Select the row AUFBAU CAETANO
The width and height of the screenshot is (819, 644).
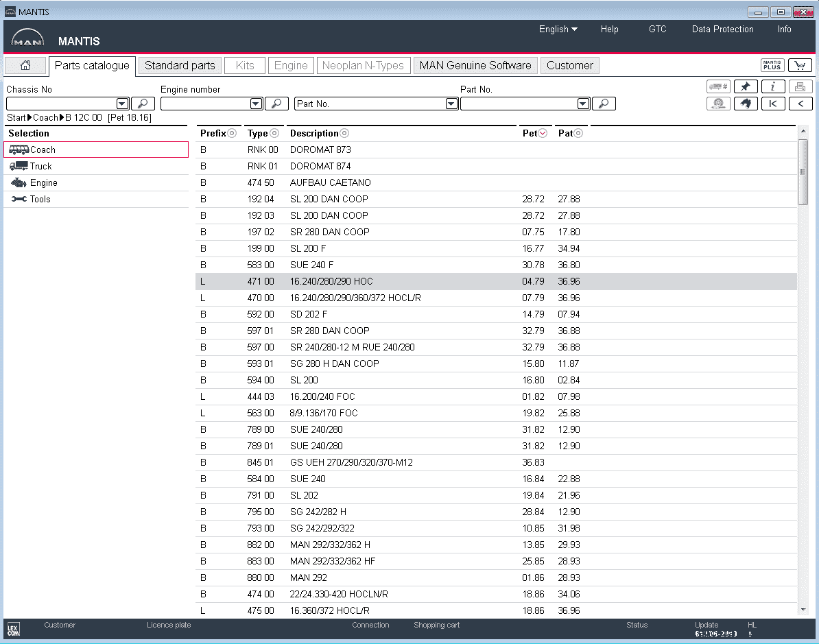pos(496,182)
